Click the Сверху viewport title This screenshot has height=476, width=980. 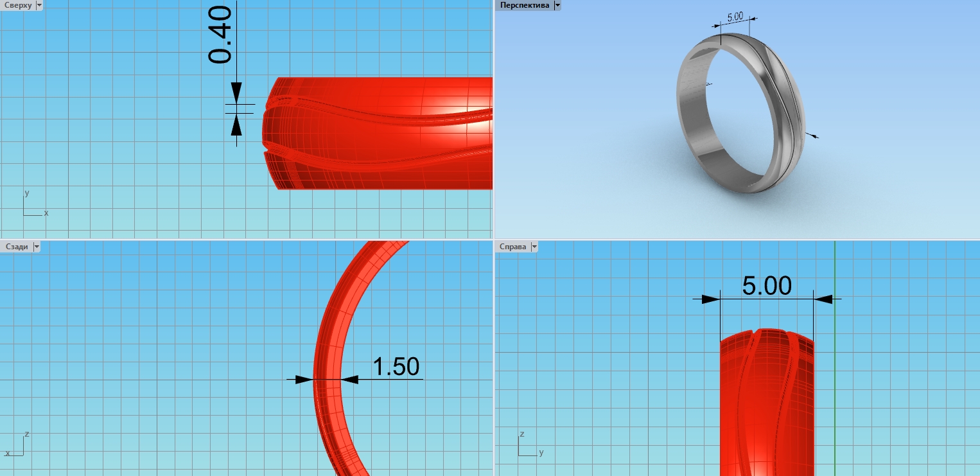(18, 5)
